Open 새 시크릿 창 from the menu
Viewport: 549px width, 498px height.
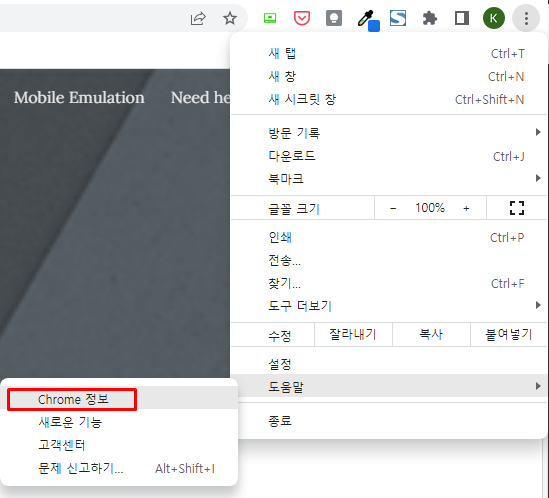click(x=389, y=99)
